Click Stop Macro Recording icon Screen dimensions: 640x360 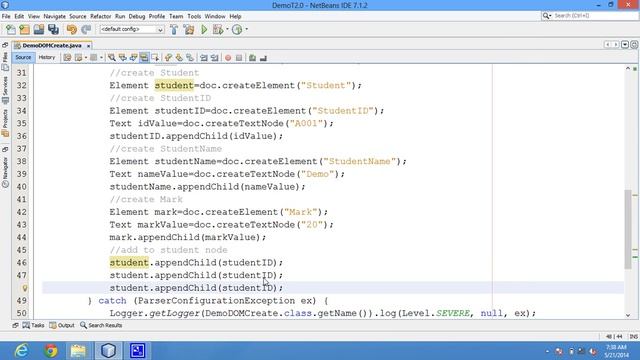click(x=239, y=58)
